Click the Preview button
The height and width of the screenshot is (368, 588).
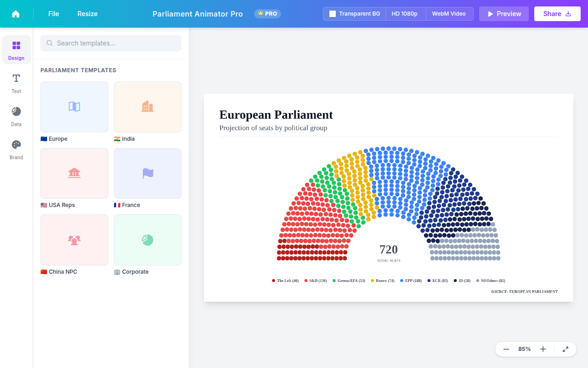[x=504, y=14]
